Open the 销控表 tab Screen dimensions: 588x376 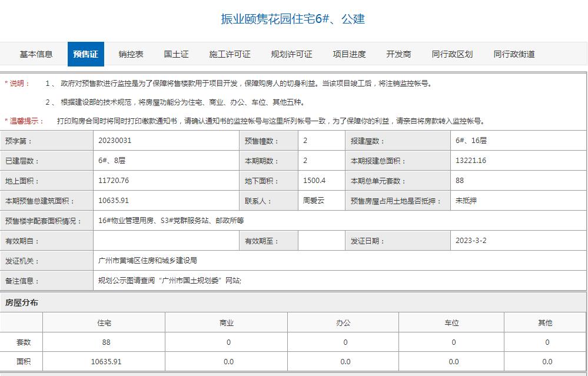pyautogui.click(x=131, y=53)
